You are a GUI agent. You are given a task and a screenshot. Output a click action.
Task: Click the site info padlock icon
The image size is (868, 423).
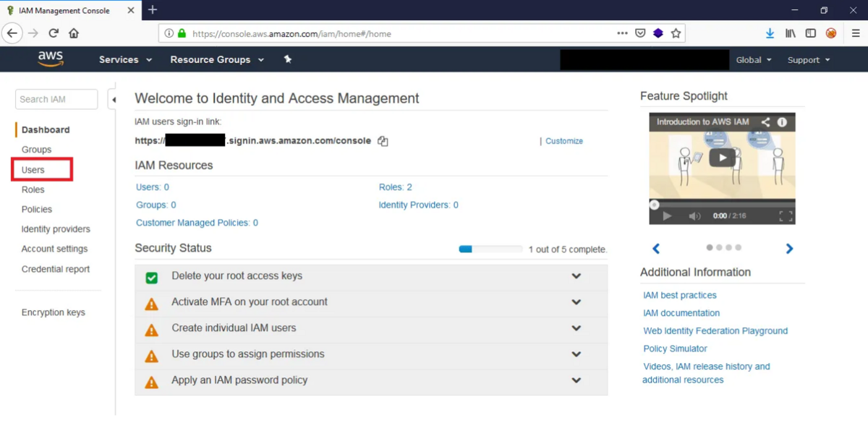pos(182,33)
